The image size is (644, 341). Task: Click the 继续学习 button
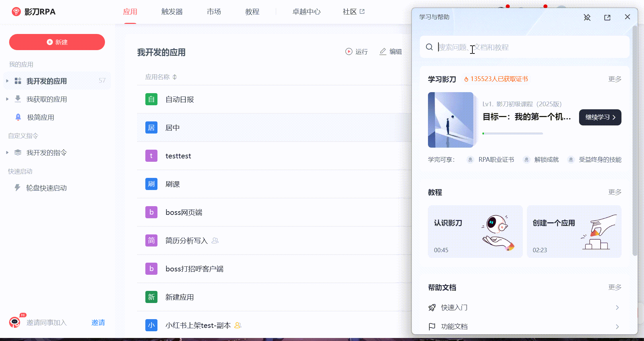(x=600, y=117)
